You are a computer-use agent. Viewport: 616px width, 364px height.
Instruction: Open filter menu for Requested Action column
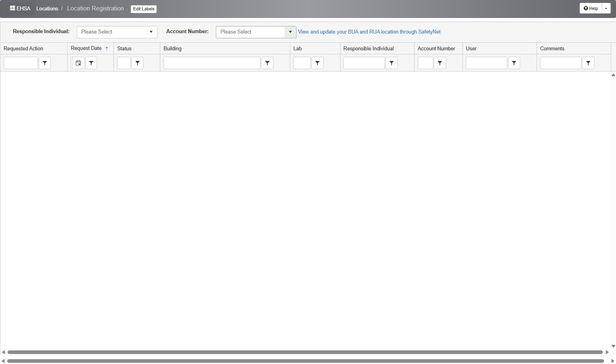pos(45,63)
